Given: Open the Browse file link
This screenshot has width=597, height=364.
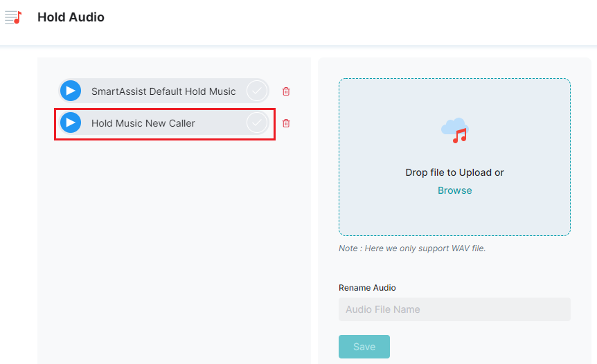Looking at the screenshot, I should [454, 190].
